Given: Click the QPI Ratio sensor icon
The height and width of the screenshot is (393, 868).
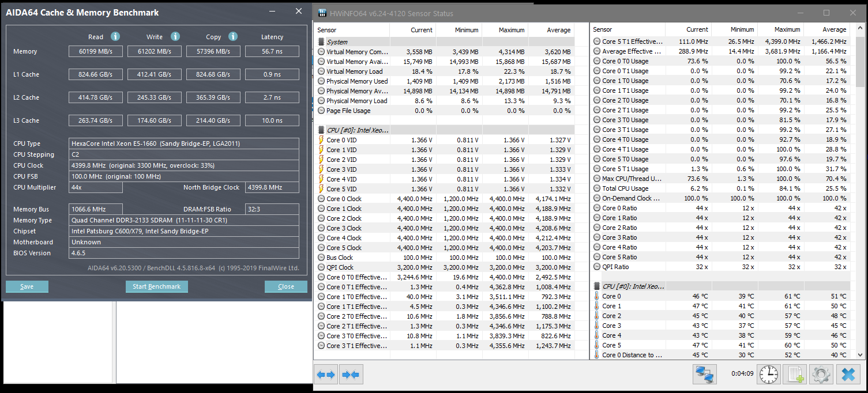Looking at the screenshot, I should [597, 267].
